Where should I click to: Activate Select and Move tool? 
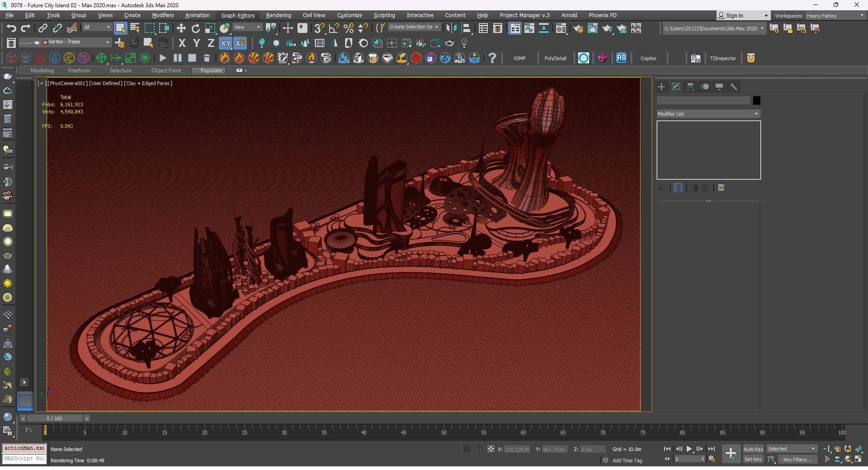pos(181,28)
